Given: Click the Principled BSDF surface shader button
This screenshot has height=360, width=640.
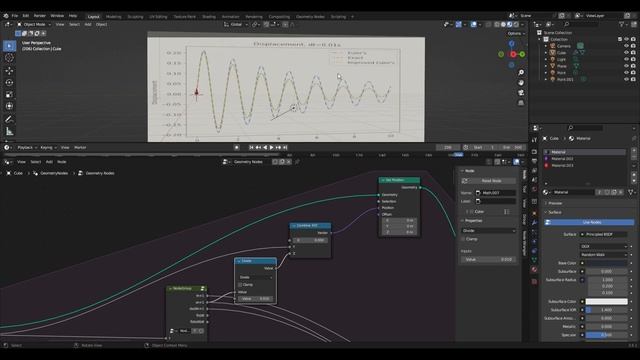Looking at the screenshot, I should click(x=604, y=235).
